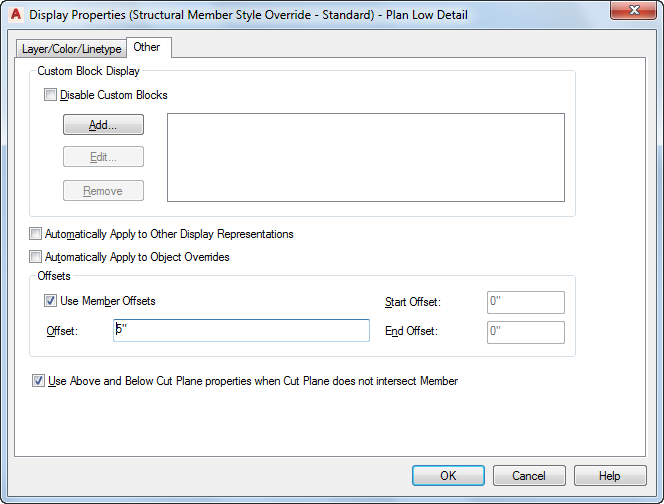Switch to the Layer/Color/Linetype tab
Screen dimensions: 664x504
click(71, 48)
